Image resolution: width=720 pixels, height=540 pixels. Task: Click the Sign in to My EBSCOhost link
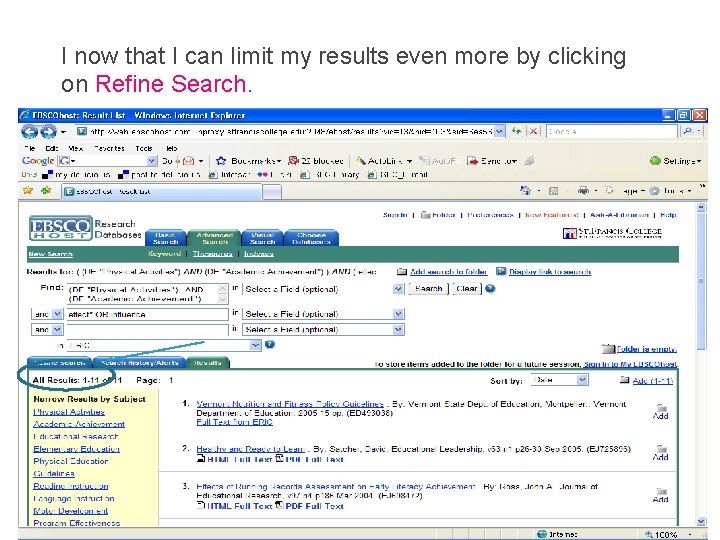pos(630,364)
